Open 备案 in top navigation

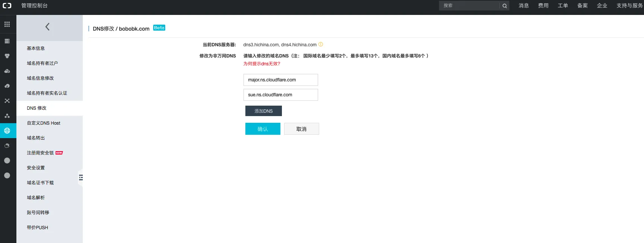click(x=582, y=6)
